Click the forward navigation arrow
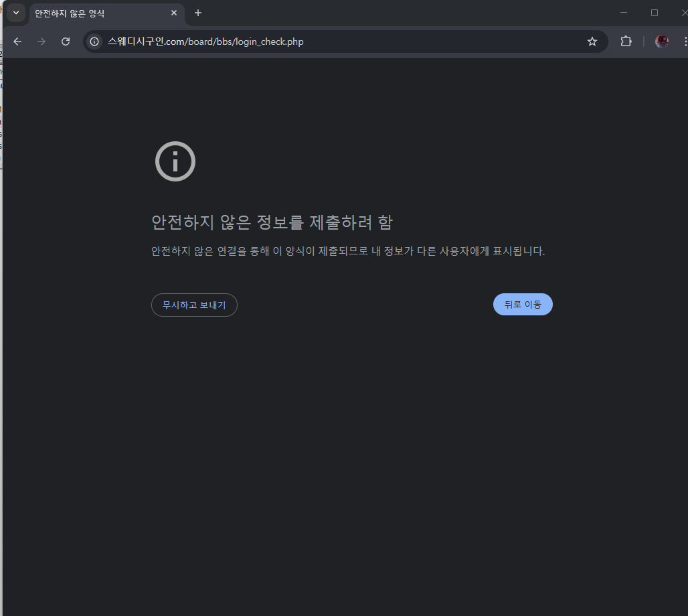Viewport: 688px width, 616px height. (41, 42)
